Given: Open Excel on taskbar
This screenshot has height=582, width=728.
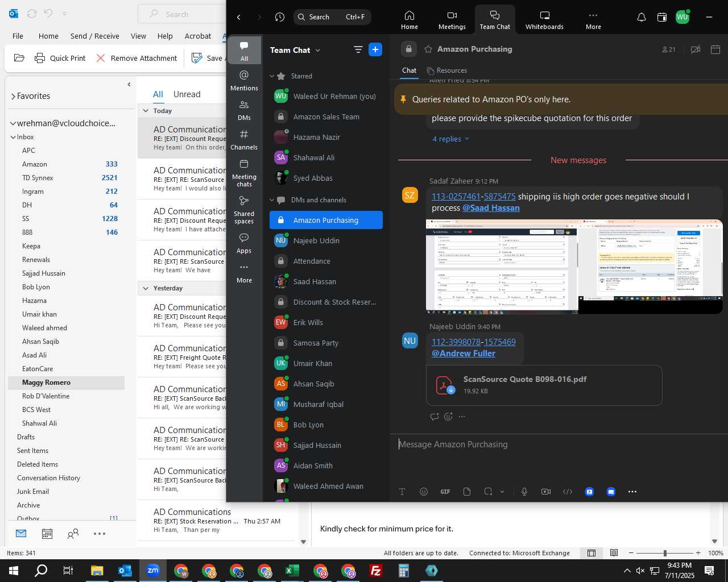Looking at the screenshot, I should click(x=292, y=571).
